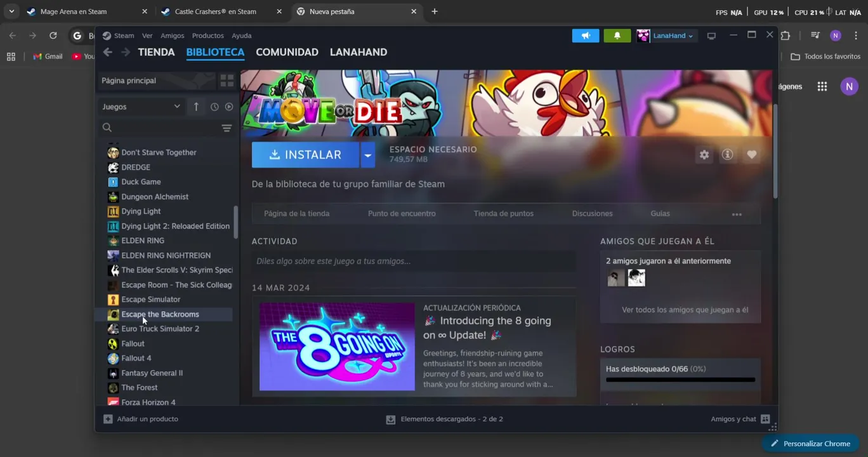The image size is (868, 457).
Task: Go back with Steam's back arrow
Action: [x=107, y=52]
